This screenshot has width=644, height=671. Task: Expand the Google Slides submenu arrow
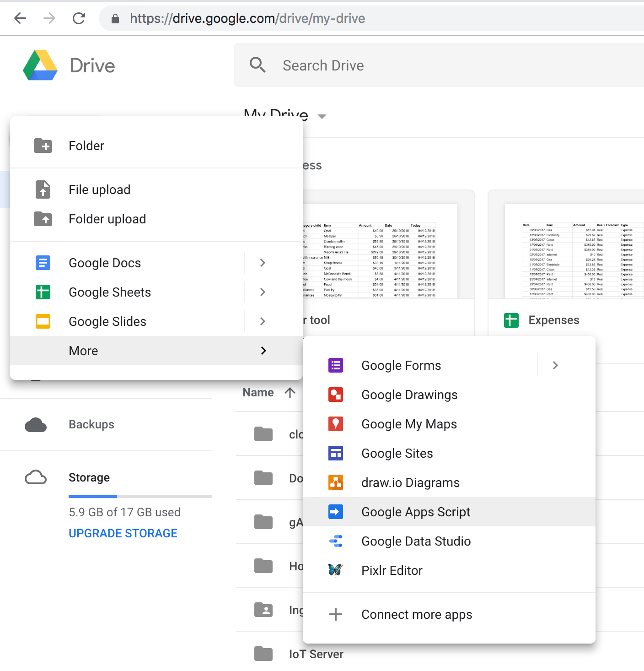coord(263,321)
